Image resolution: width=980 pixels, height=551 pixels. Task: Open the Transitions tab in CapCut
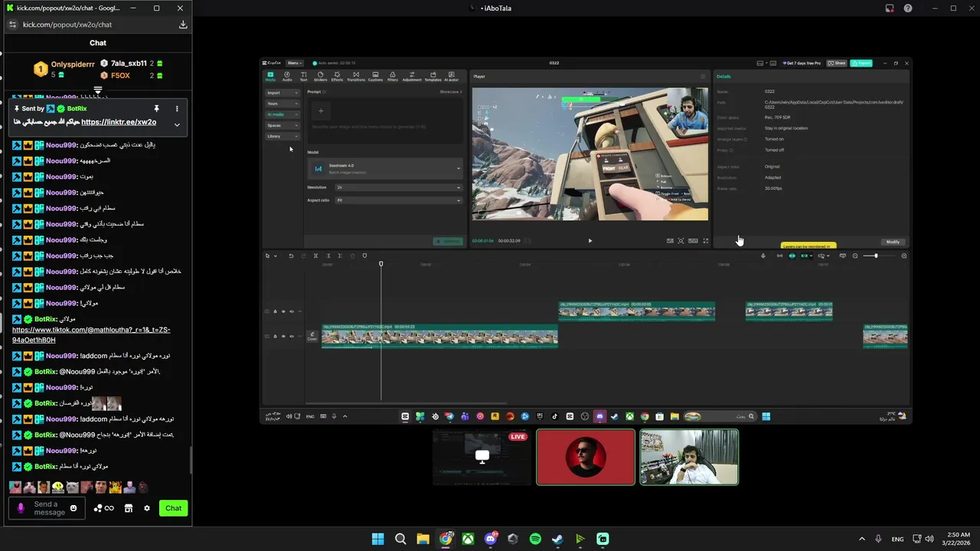click(356, 76)
